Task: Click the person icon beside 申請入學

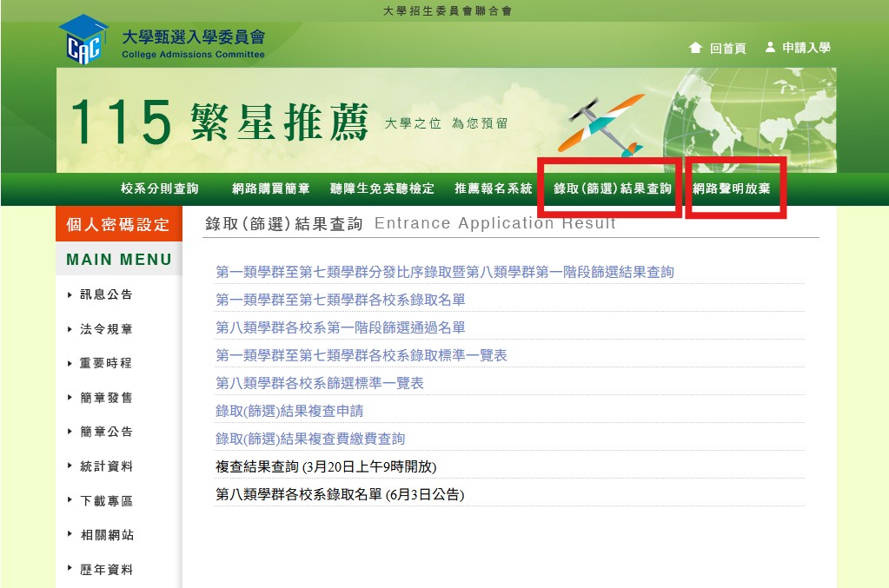Action: 770,48
